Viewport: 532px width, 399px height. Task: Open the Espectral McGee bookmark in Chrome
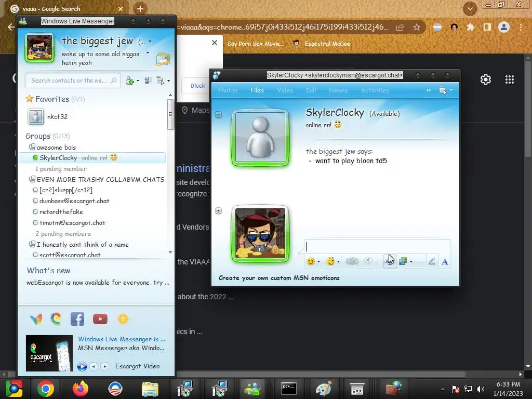[321, 44]
